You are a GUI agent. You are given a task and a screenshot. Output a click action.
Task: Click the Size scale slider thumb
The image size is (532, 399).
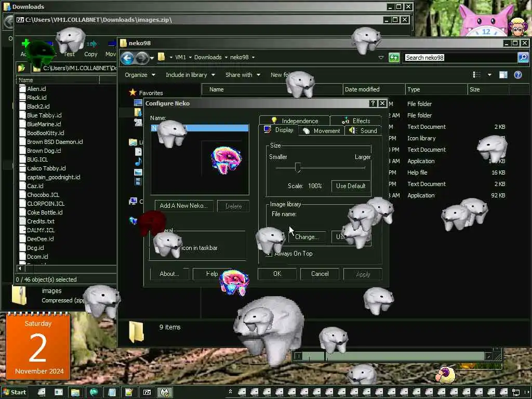298,167
